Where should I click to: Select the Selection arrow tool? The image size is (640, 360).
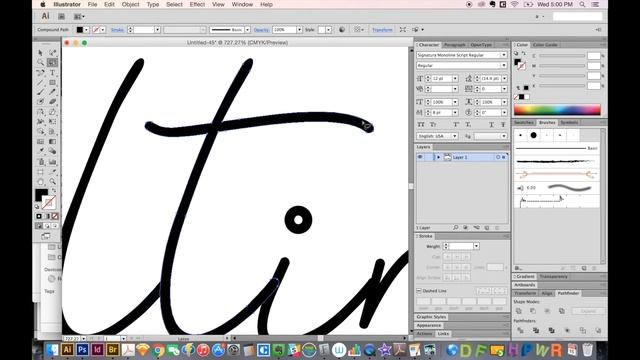coord(40,53)
